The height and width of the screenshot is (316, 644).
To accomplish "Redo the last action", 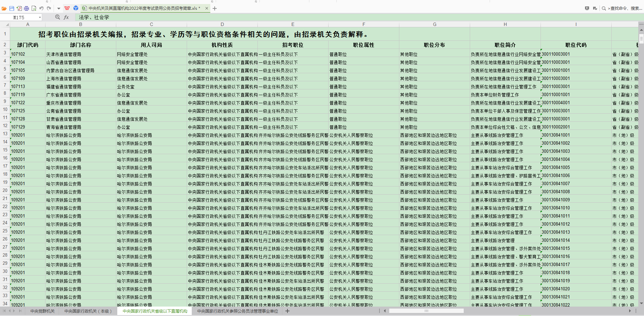I will 48,8.
